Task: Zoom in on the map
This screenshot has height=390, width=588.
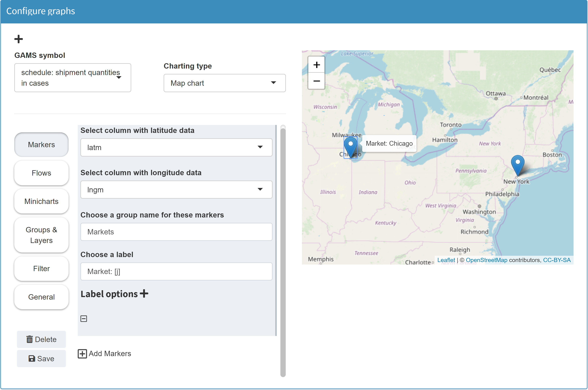Action: 316,65
